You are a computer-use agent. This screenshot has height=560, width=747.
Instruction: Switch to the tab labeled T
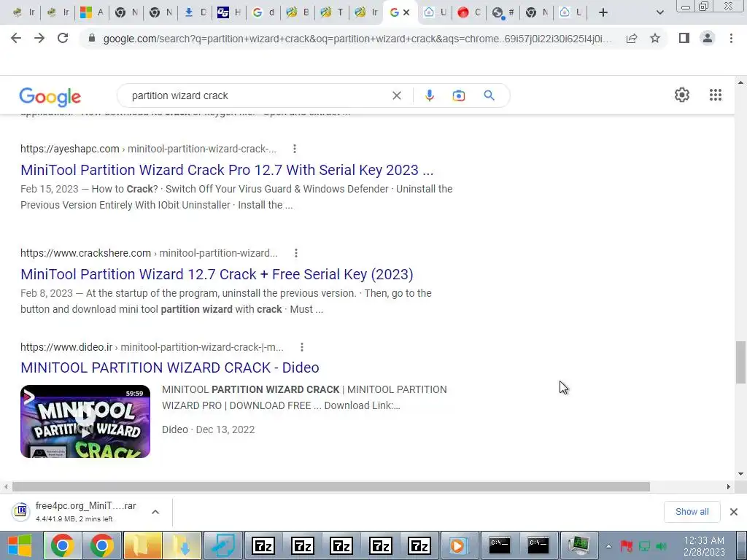coord(332,13)
